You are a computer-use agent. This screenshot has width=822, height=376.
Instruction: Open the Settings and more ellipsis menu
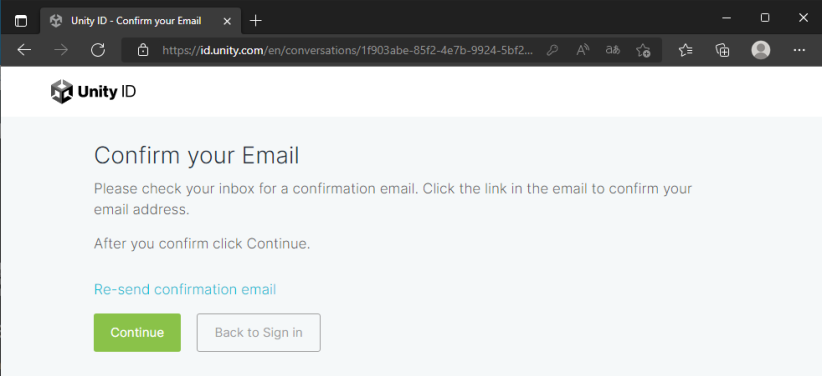coord(799,50)
